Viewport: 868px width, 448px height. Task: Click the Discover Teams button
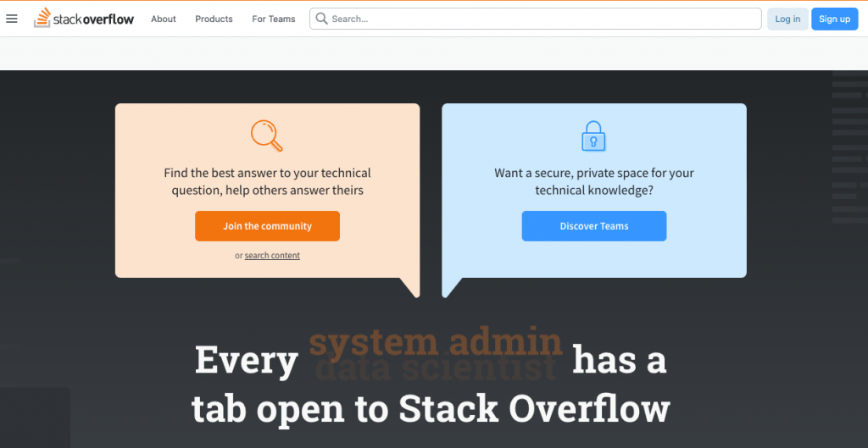(593, 226)
